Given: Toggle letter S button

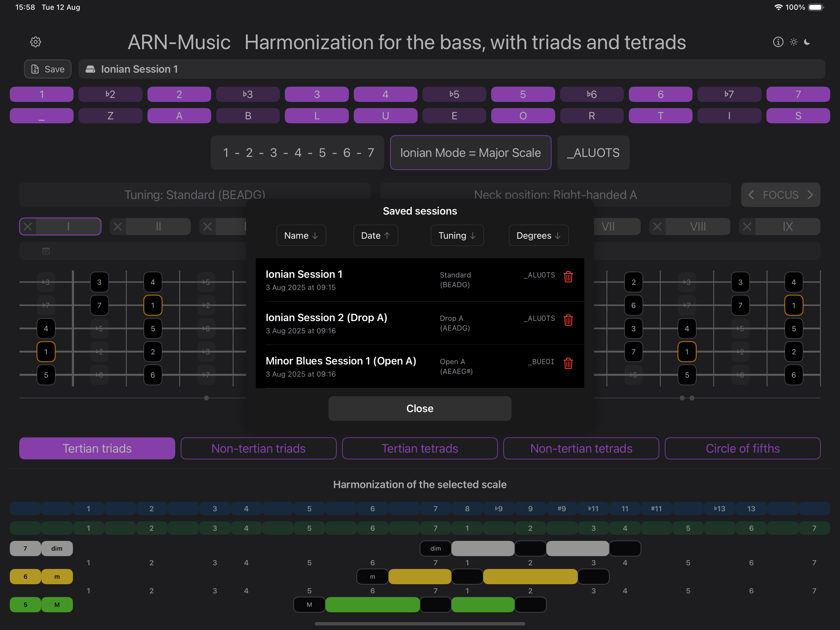Looking at the screenshot, I should click(x=798, y=116).
